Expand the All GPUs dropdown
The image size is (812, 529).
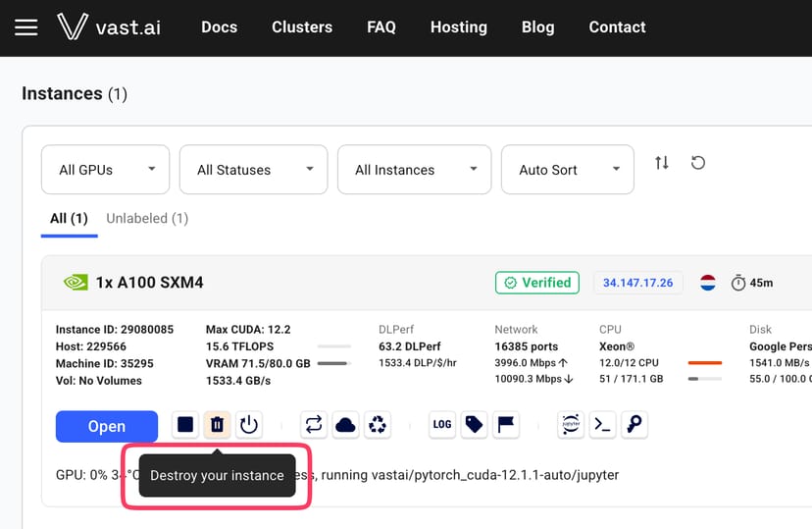105,170
